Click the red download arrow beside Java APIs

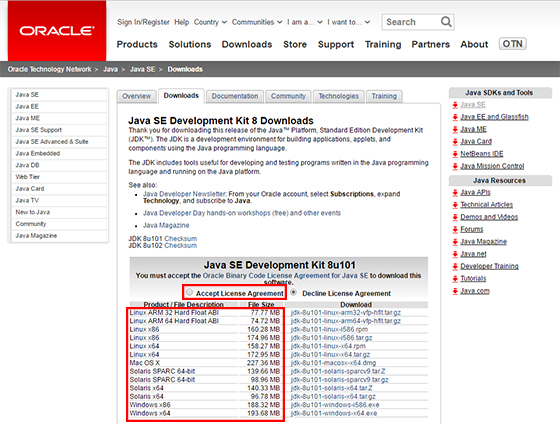point(455,193)
